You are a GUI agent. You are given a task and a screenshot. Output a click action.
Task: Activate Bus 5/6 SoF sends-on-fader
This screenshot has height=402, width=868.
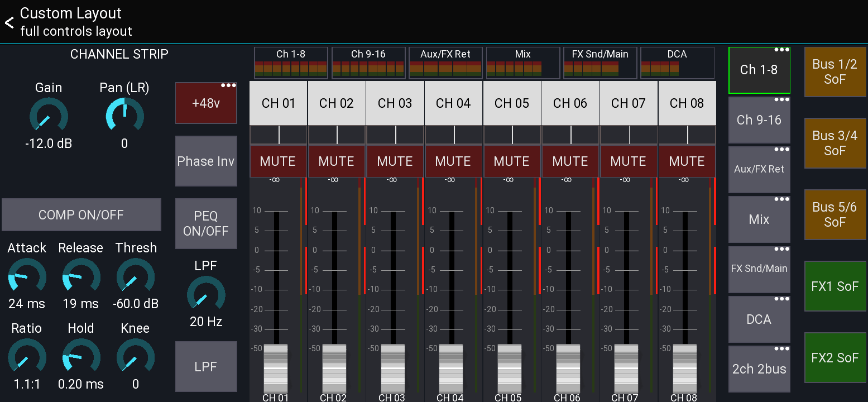pos(835,214)
